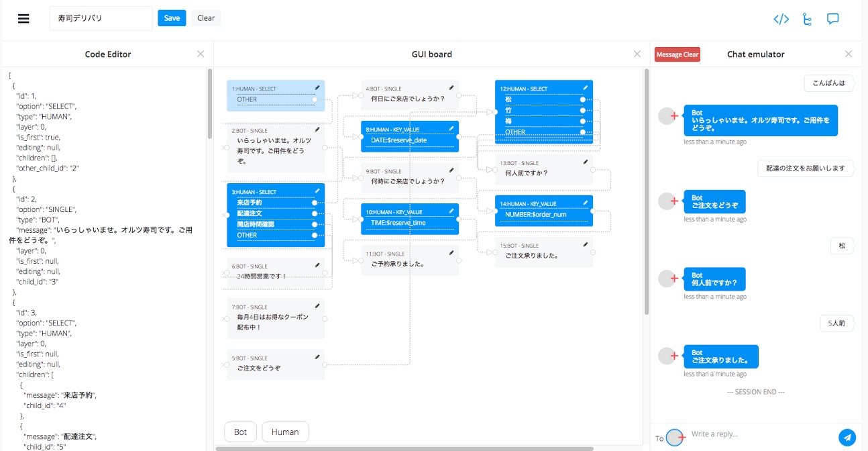Toggle the GUI board tree icon

tap(807, 19)
